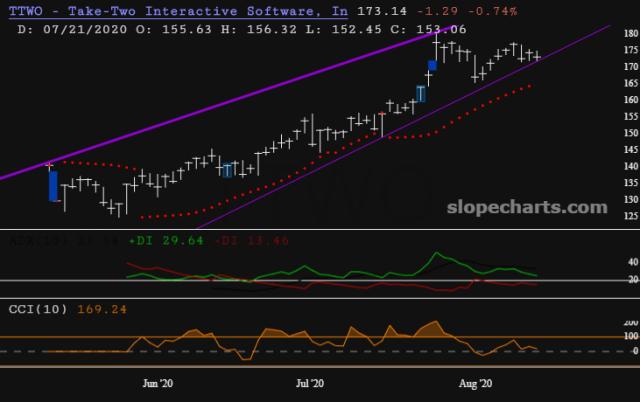Click the green +DI line peak

point(435,253)
